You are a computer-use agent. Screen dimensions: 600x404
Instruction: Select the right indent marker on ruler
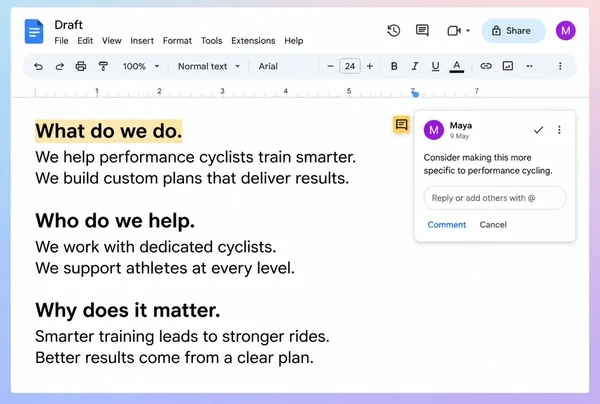point(415,93)
